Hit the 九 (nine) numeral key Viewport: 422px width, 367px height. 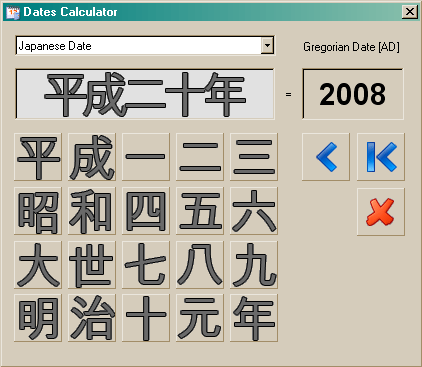click(254, 265)
